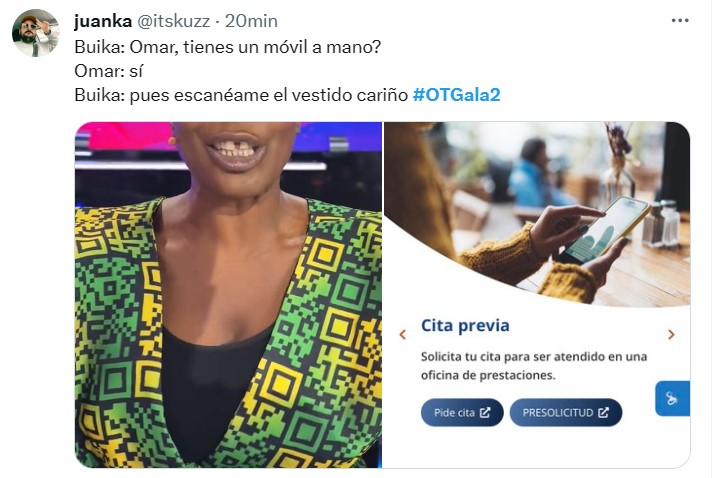720x478 pixels.
Task: Open the QR-code dress photo
Action: (x=228, y=295)
